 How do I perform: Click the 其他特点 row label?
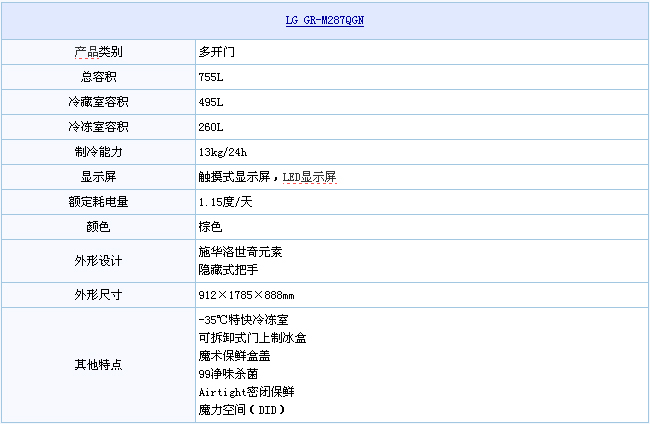[98, 364]
